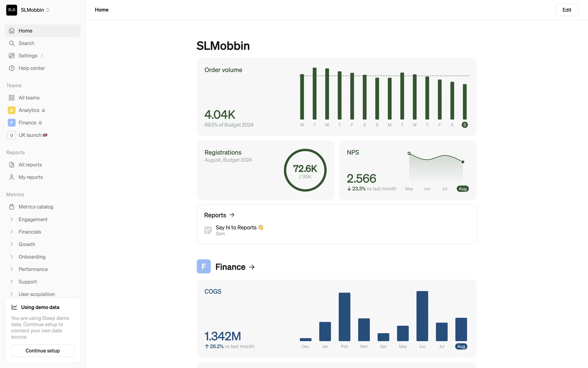This screenshot has height=368, width=588.
Task: Click the My reports person icon
Action: coord(12,177)
